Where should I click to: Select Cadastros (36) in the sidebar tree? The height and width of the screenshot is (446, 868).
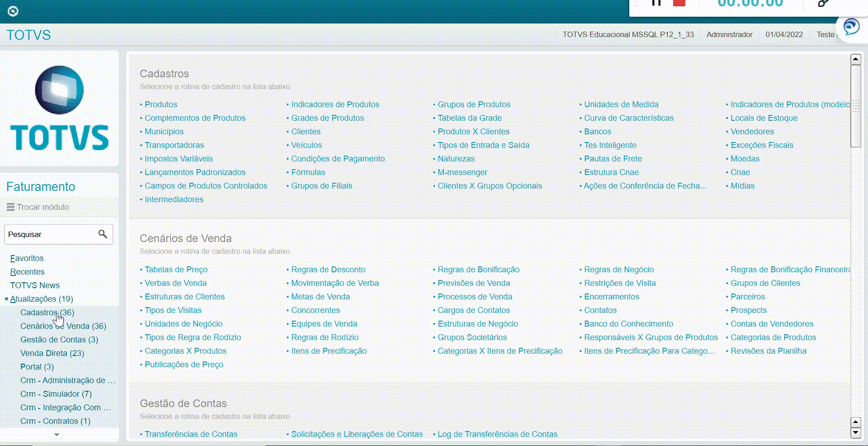tap(47, 313)
